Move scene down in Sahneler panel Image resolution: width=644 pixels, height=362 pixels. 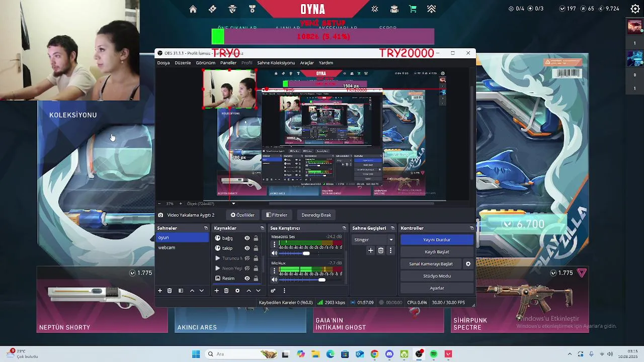(202, 291)
